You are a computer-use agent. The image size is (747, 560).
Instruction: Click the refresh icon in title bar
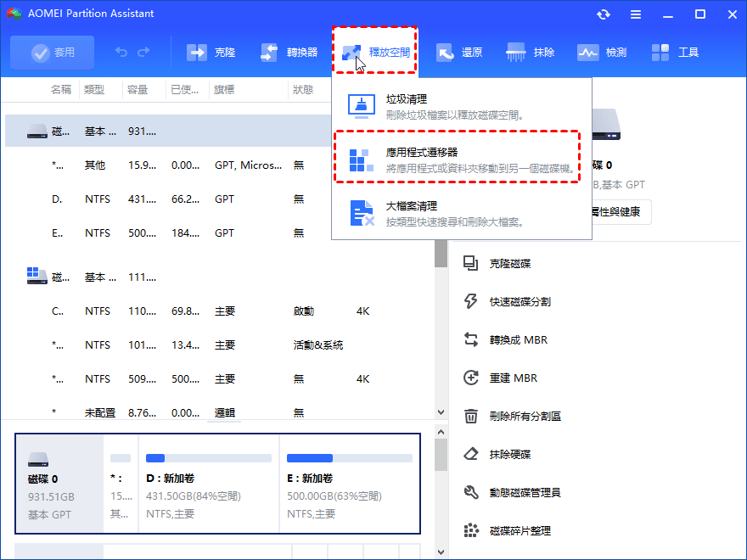click(604, 14)
